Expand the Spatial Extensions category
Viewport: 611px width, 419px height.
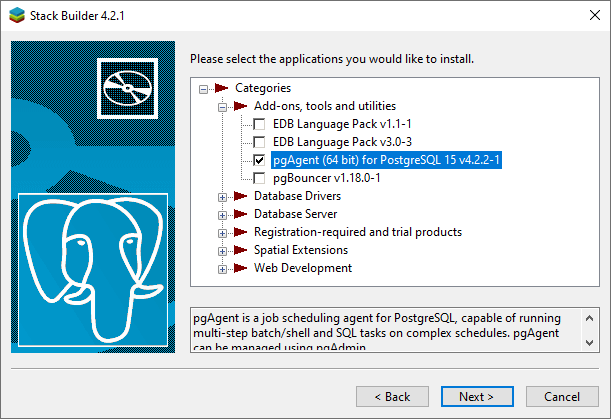[222, 251]
